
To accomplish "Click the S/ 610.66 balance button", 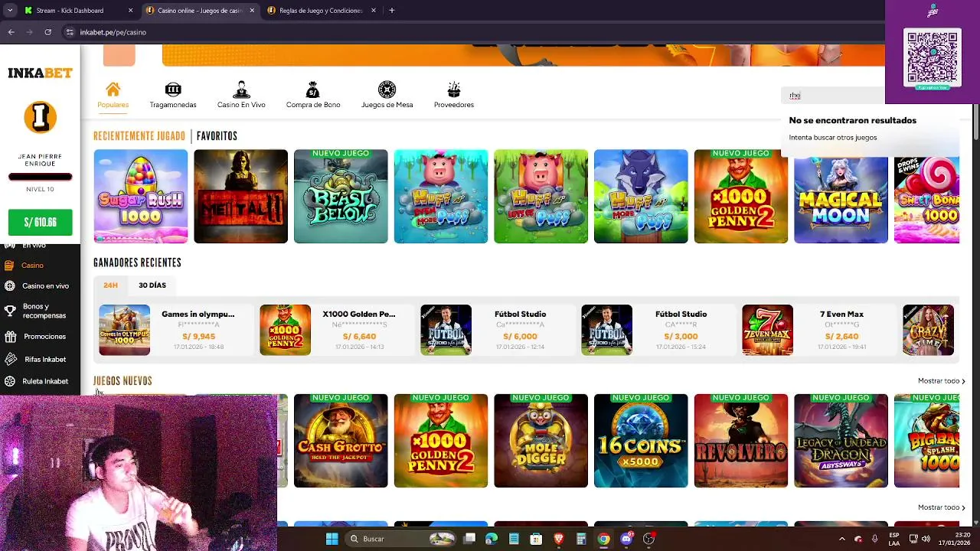I will 40,223.
